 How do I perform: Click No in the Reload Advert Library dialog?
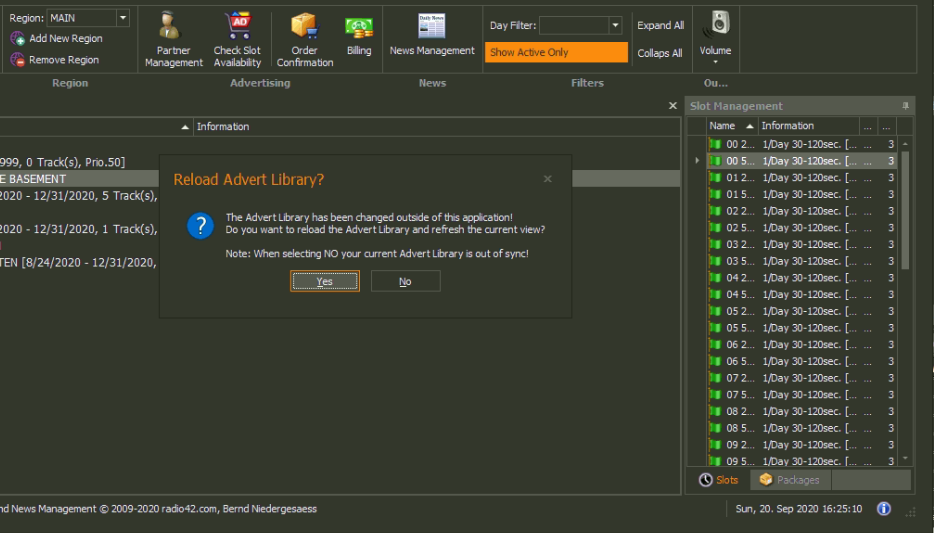click(405, 281)
